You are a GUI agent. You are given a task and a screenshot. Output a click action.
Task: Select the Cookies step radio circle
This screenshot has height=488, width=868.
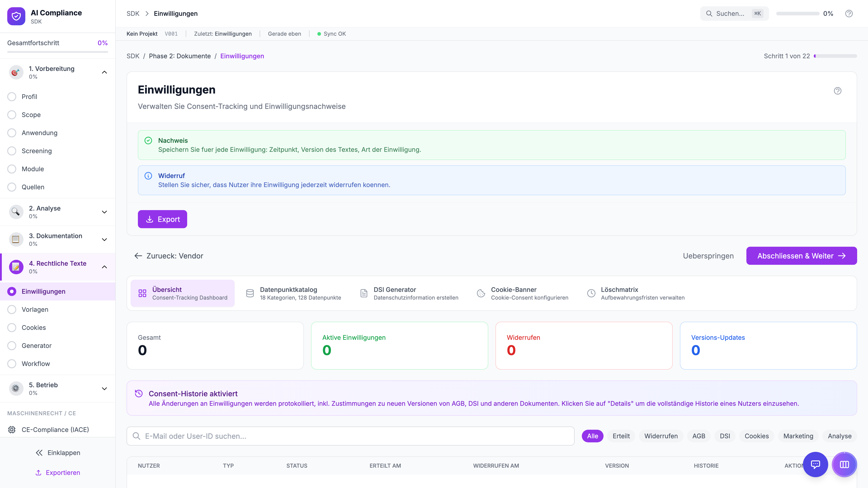(x=12, y=327)
